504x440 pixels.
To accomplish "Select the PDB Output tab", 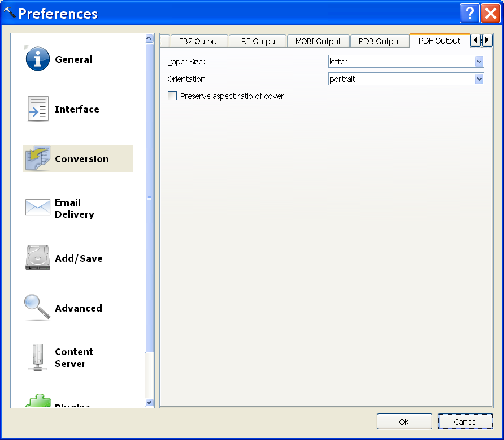I will click(380, 41).
